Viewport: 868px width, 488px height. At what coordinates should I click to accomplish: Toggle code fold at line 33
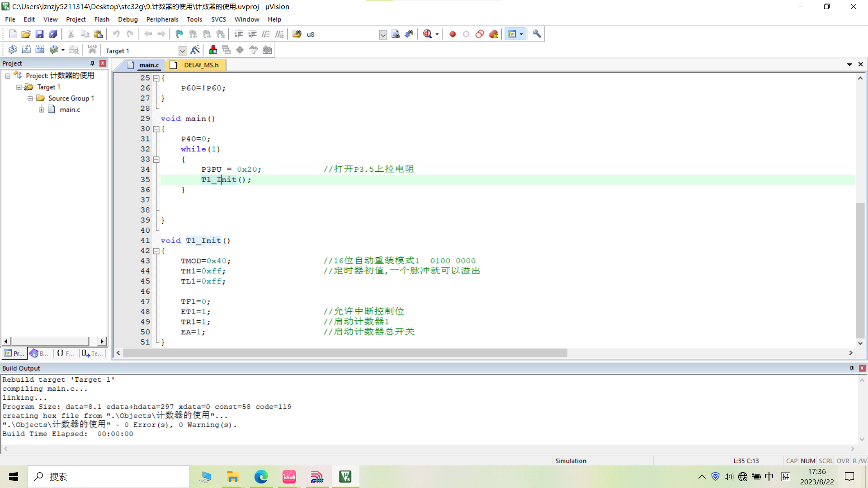click(x=156, y=160)
